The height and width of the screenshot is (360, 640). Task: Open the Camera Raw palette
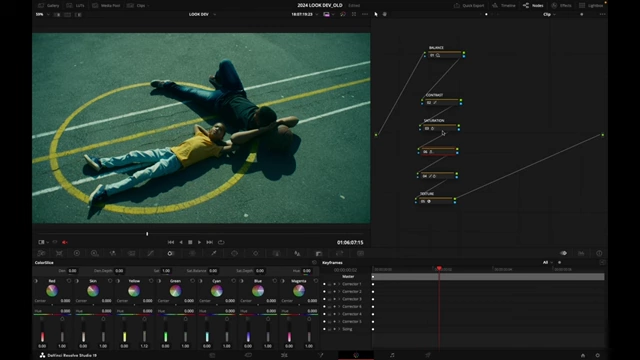[x=41, y=253]
